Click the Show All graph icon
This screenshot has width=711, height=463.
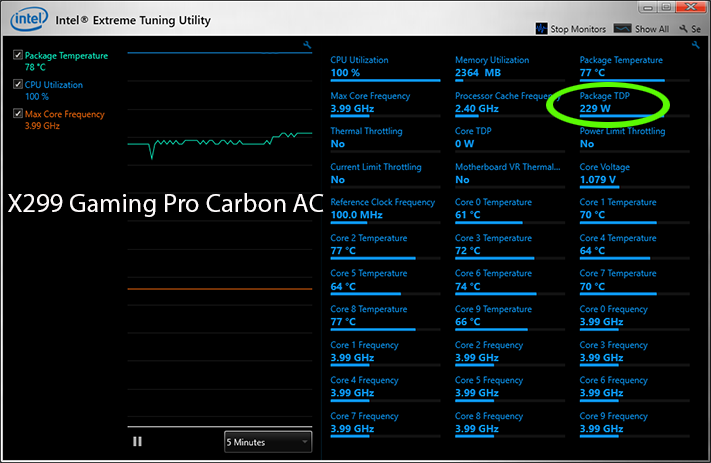(x=622, y=29)
